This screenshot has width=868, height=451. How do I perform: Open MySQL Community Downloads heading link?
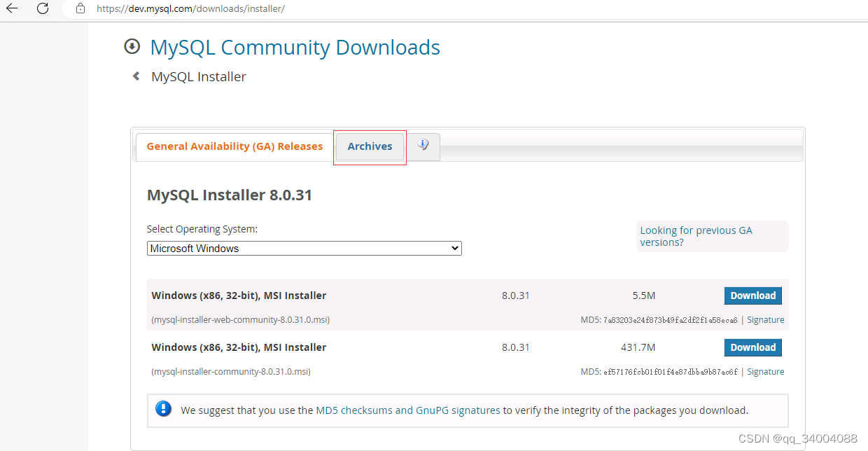tap(295, 48)
